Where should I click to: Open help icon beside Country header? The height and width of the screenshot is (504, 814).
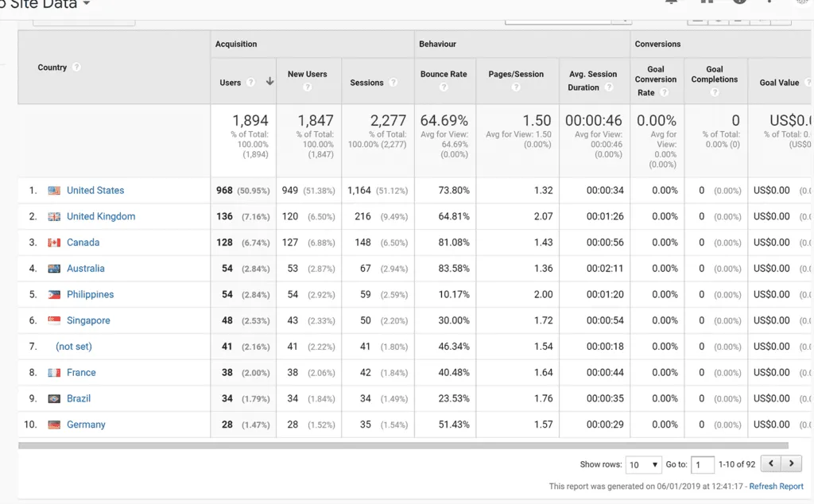coord(76,67)
